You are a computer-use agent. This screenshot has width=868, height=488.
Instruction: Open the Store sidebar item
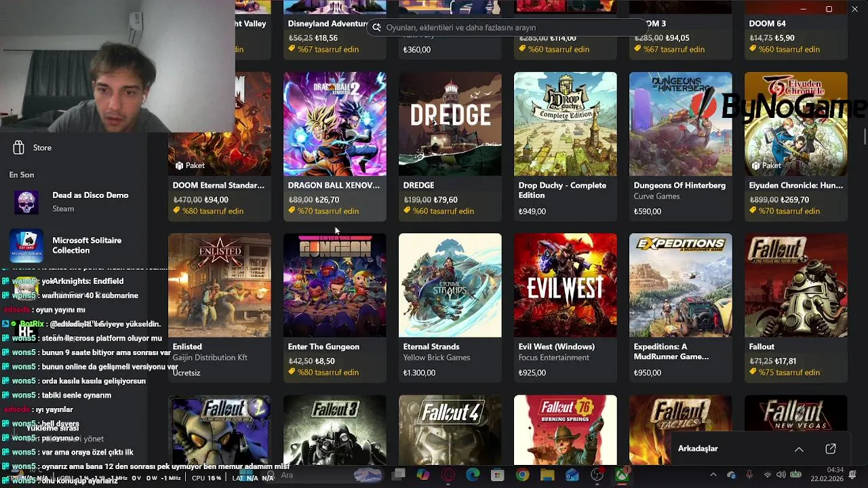tap(42, 148)
